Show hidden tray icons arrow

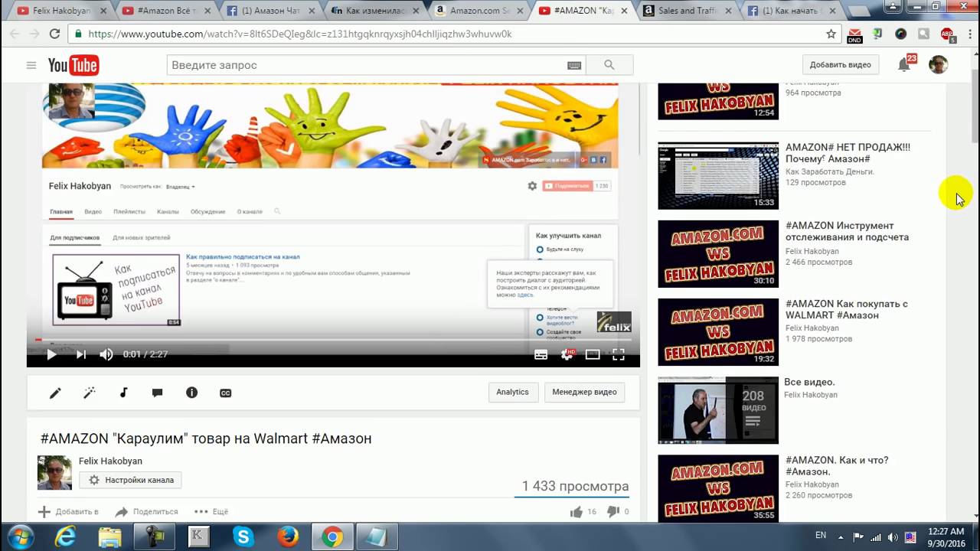coord(841,536)
